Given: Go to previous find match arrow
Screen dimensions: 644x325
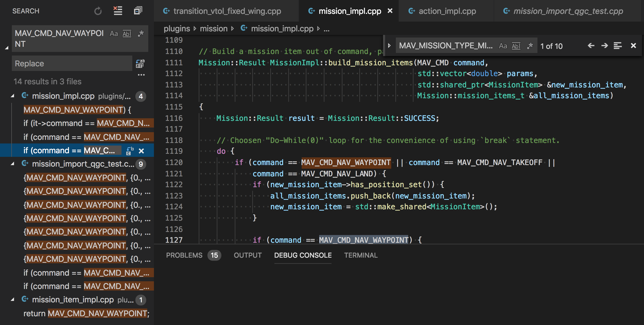Looking at the screenshot, I should point(591,46).
